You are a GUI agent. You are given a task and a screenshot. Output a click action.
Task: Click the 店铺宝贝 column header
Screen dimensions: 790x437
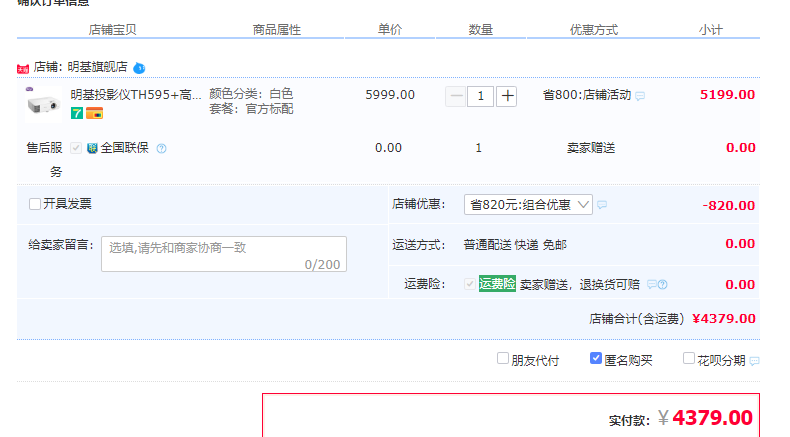pyautogui.click(x=112, y=30)
